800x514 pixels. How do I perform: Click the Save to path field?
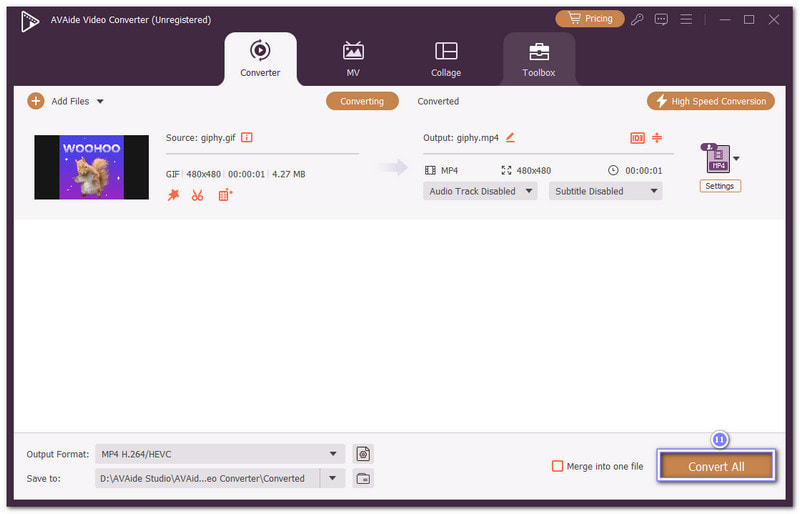207,478
